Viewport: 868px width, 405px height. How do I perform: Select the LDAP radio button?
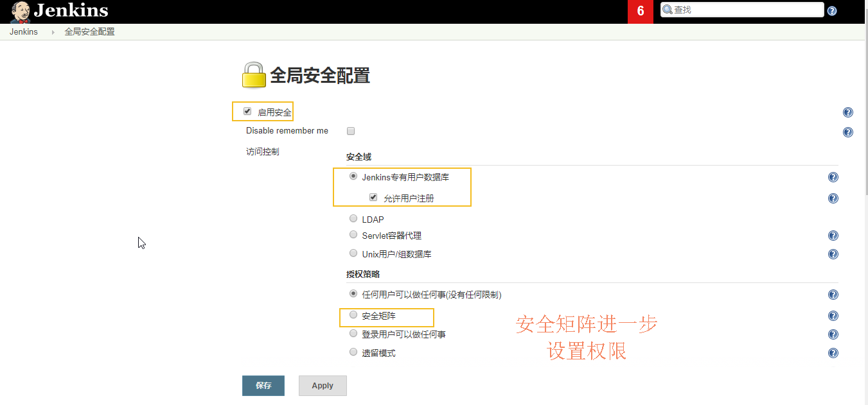[353, 218]
